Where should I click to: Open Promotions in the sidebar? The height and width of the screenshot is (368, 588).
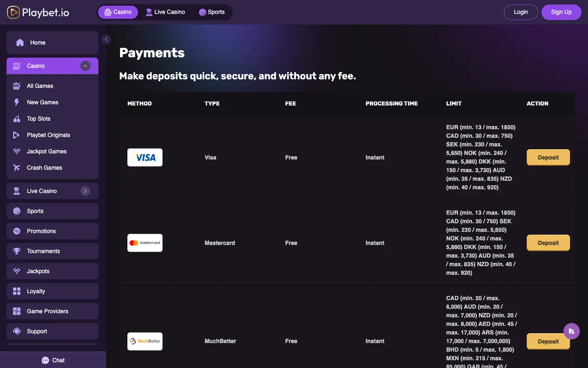point(52,231)
